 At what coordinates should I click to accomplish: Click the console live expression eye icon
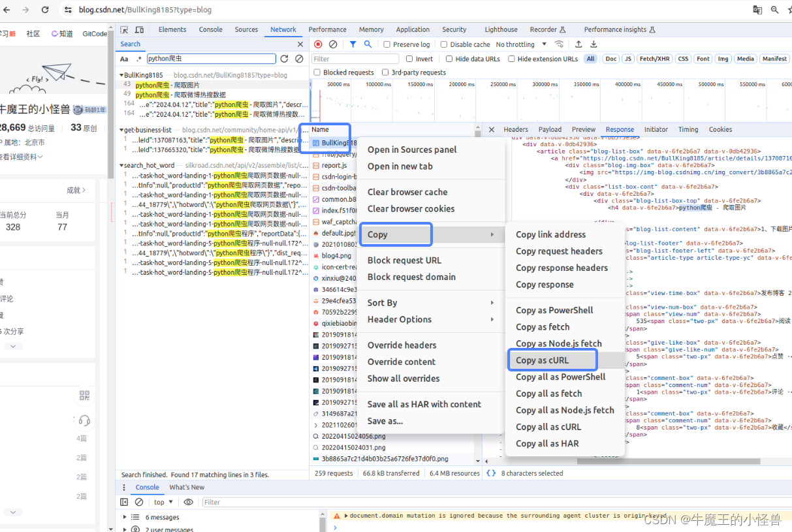pos(189,502)
